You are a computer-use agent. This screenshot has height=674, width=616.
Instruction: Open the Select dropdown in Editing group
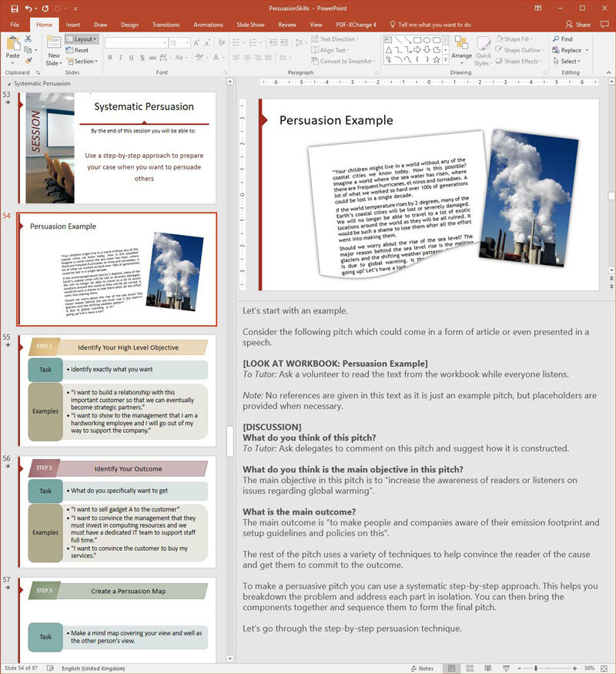tap(567, 61)
